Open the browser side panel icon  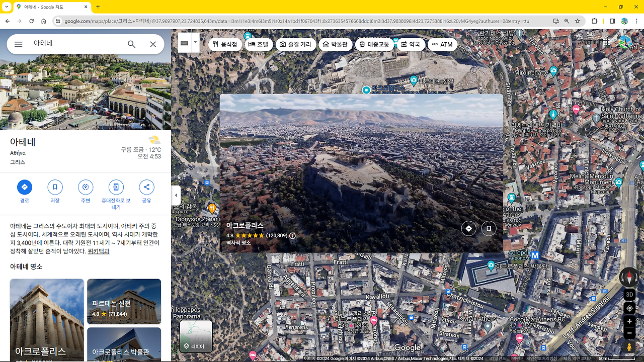click(x=612, y=21)
